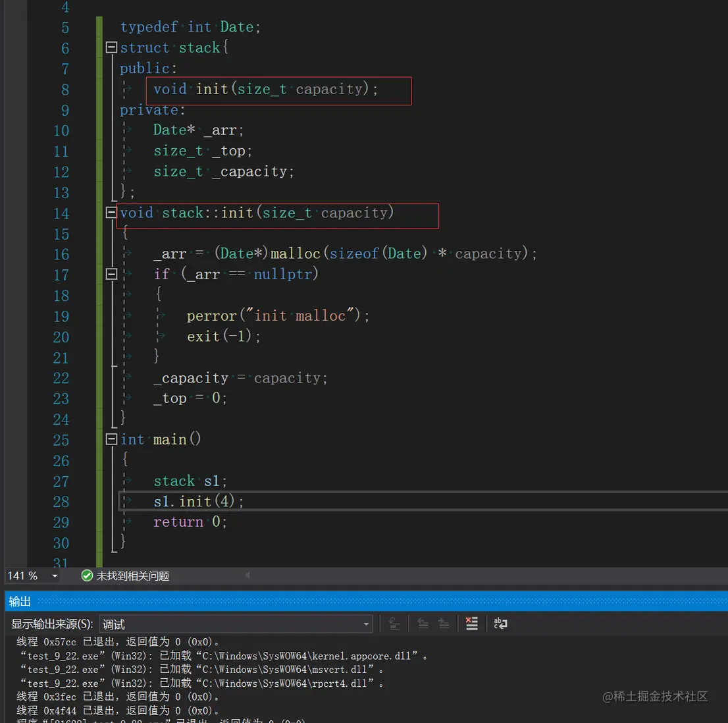Click the line 'typedef int Date;'
728x723 pixels.
pyautogui.click(x=190, y=27)
